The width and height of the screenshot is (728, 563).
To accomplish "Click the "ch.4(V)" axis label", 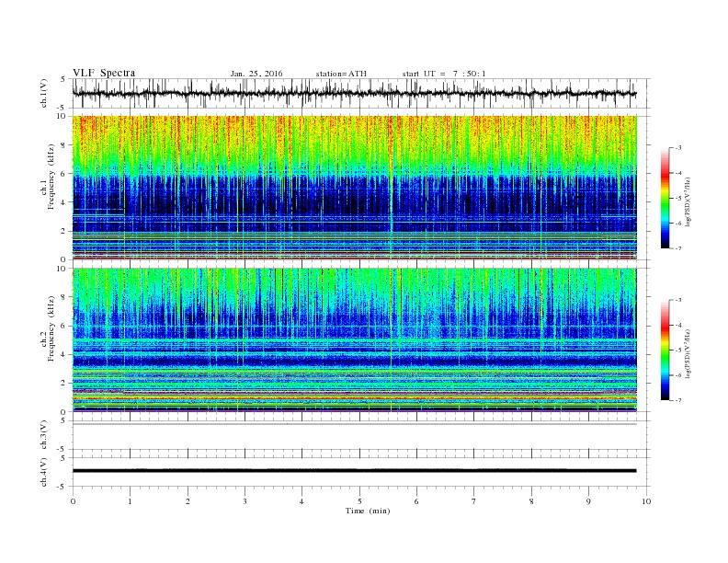I will coord(44,473).
